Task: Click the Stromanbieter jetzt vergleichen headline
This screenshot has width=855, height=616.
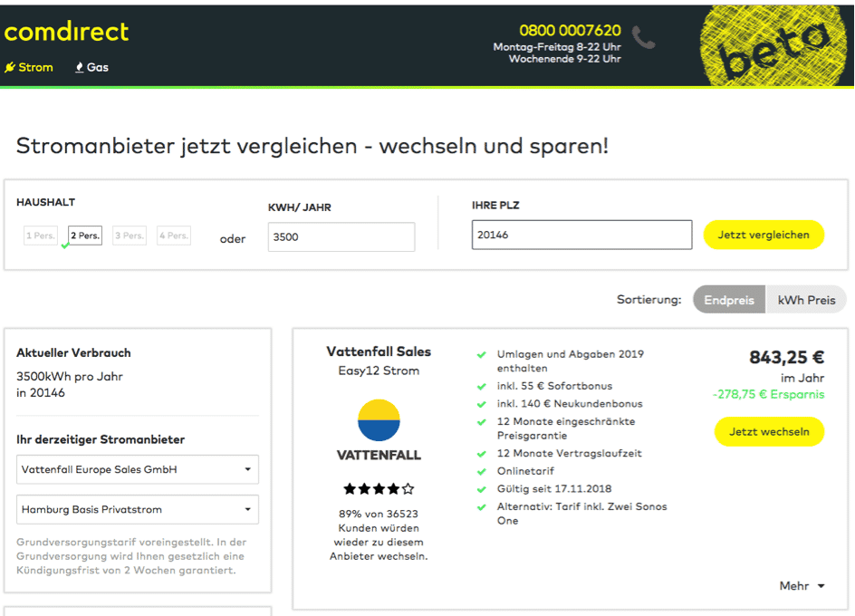Action: coord(312,146)
